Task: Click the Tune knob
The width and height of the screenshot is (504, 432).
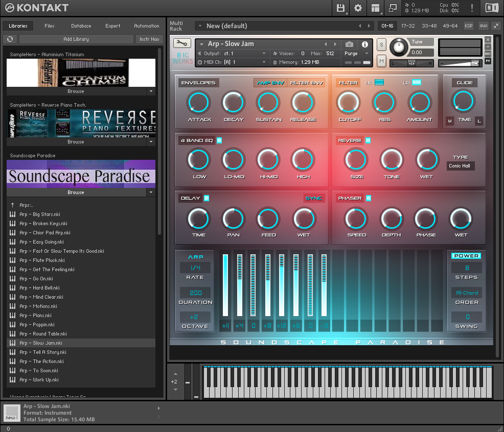Action: point(399,47)
